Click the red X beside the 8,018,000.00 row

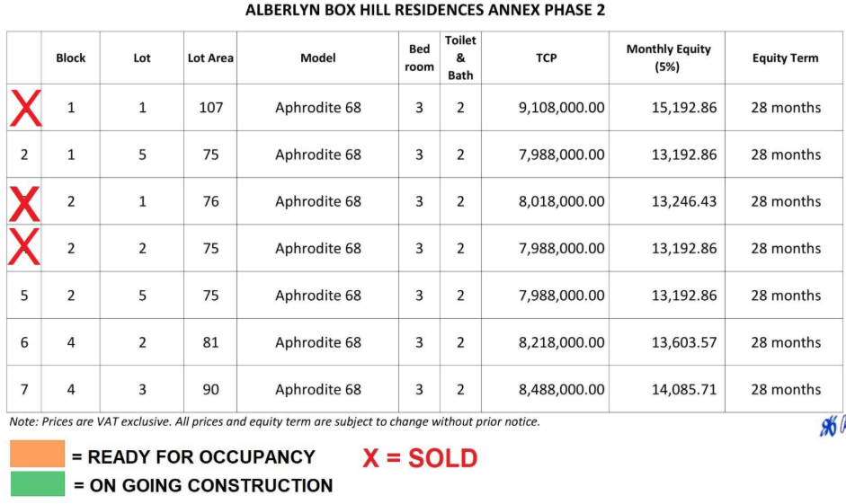point(24,202)
